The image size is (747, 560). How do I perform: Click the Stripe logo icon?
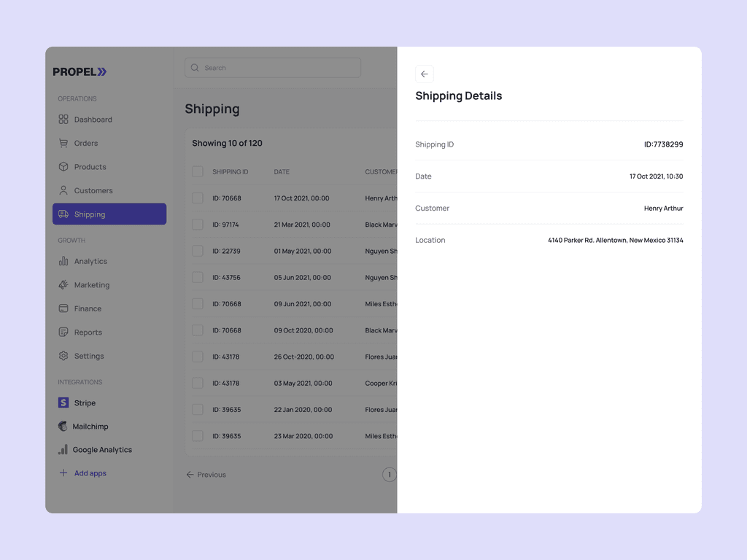[x=63, y=402]
